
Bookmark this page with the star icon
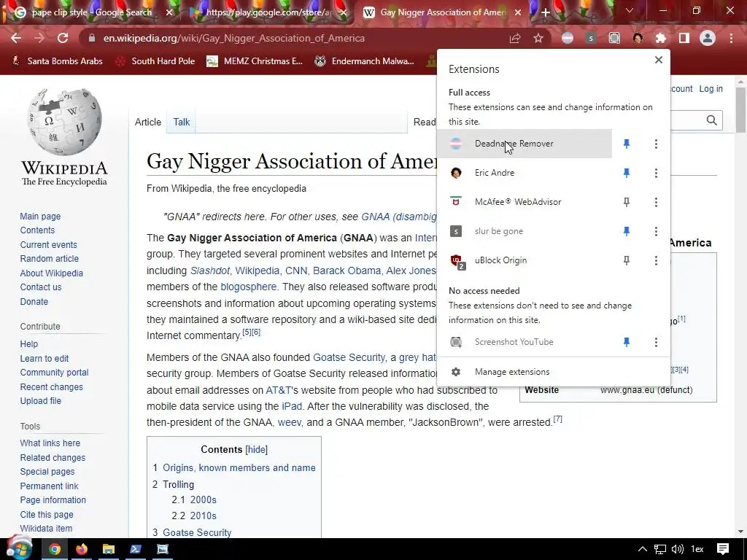(x=538, y=38)
